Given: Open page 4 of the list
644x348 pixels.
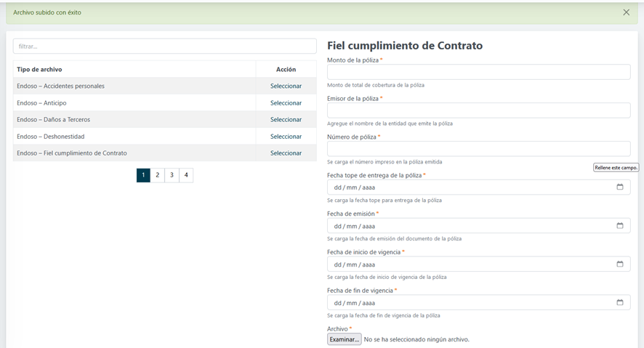Looking at the screenshot, I should click(186, 175).
